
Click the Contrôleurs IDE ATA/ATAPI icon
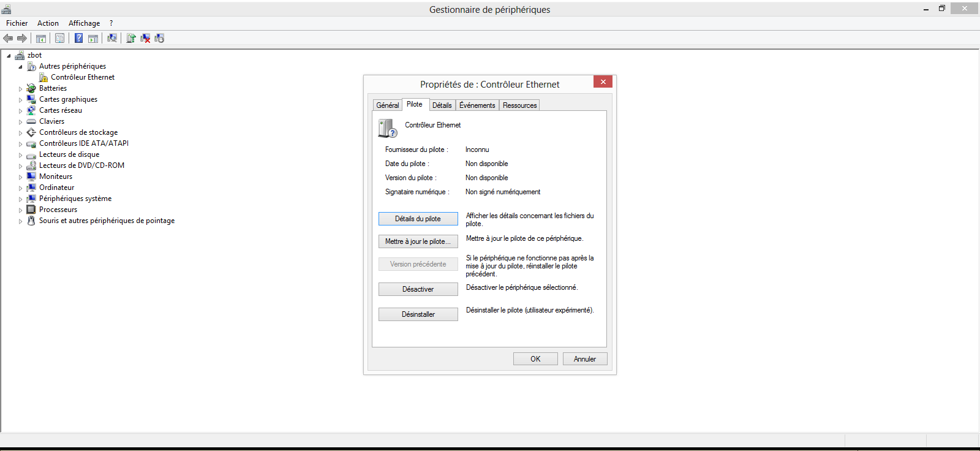tap(31, 143)
